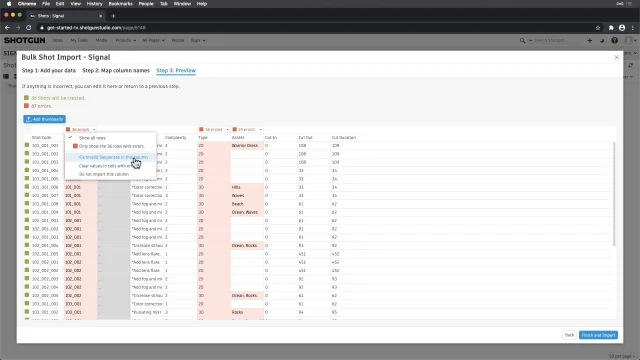The width and height of the screenshot is (640, 360).
Task: Open the Projects dropdown in Shotgun nav
Action: (126, 40)
